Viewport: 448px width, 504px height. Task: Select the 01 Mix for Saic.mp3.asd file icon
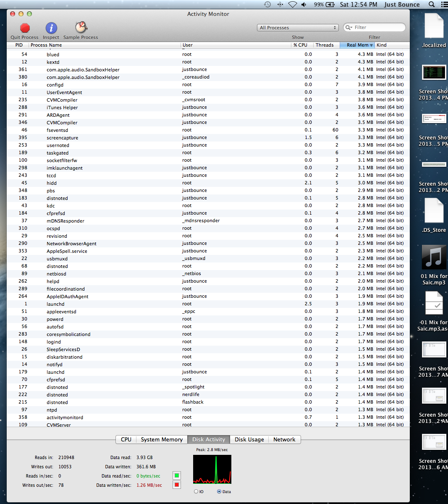click(434, 303)
